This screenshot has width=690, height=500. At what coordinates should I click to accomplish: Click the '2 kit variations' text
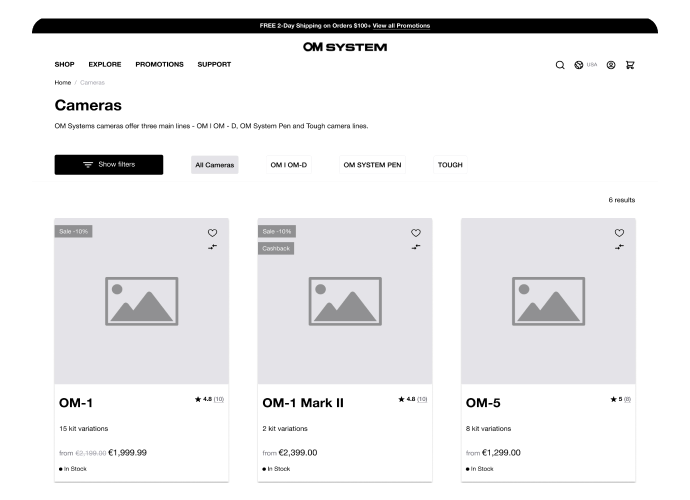click(x=285, y=428)
